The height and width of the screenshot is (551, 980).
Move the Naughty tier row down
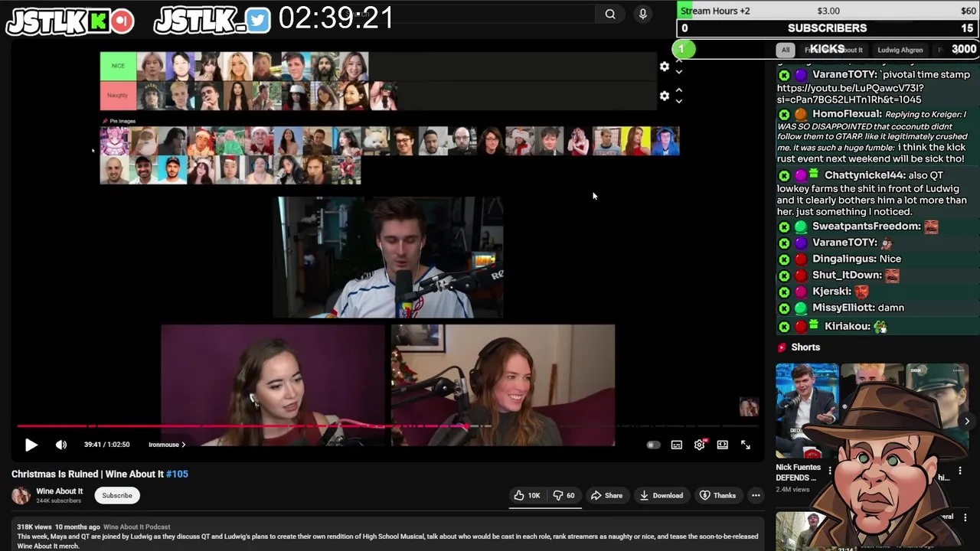[x=678, y=101]
